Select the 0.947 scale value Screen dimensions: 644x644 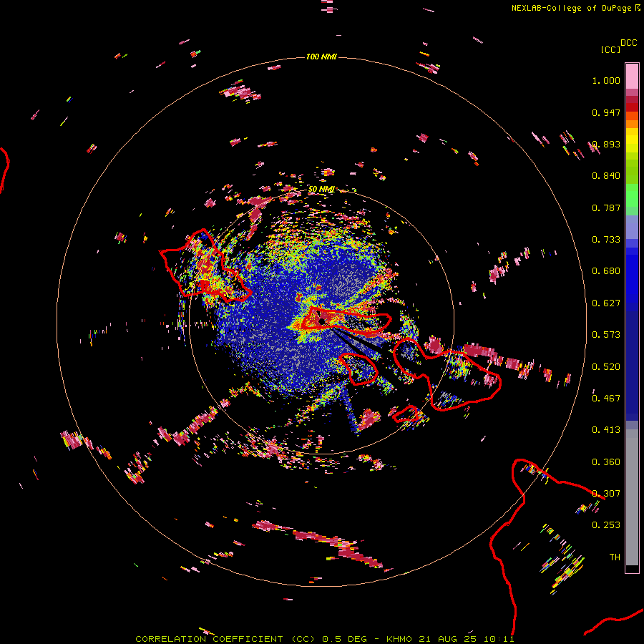pos(606,112)
